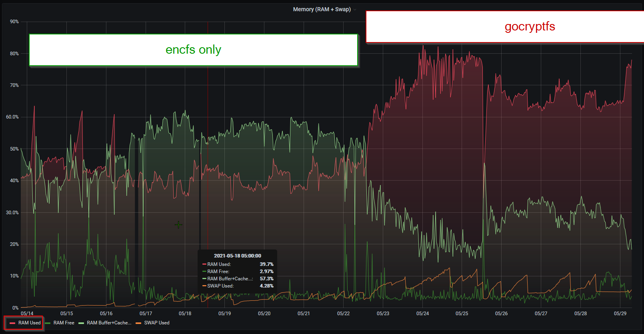Click the 05/28 date on the time axis
The height and width of the screenshot is (334, 644).
[x=581, y=314]
